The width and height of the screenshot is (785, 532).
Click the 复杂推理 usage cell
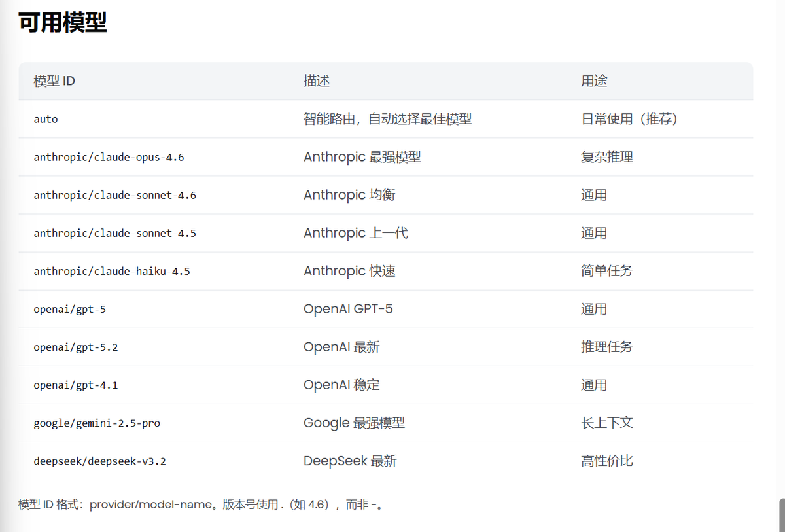pos(607,157)
